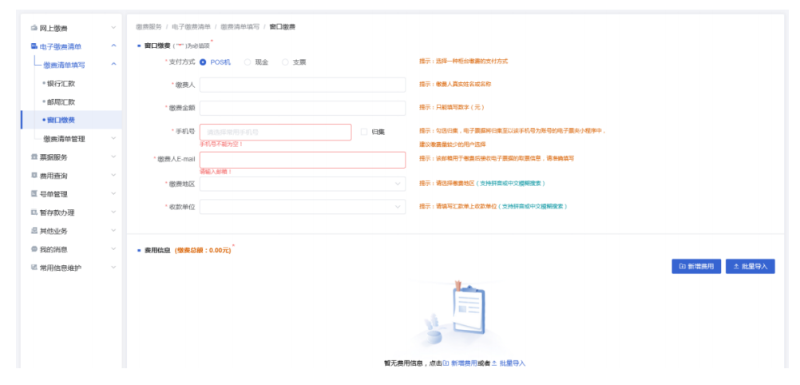Click the 其他业务 sidebar icon
Viewport: 800px width, 385px height.
click(34, 230)
